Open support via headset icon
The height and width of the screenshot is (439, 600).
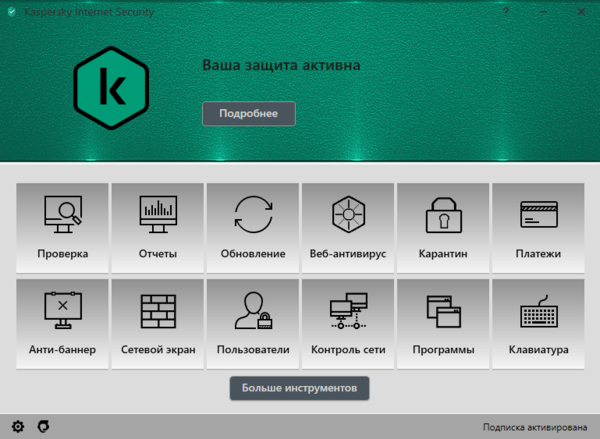tap(43, 426)
